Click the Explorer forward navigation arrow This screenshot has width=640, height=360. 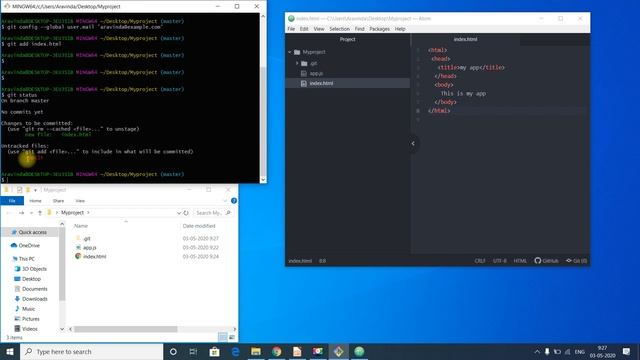point(22,213)
